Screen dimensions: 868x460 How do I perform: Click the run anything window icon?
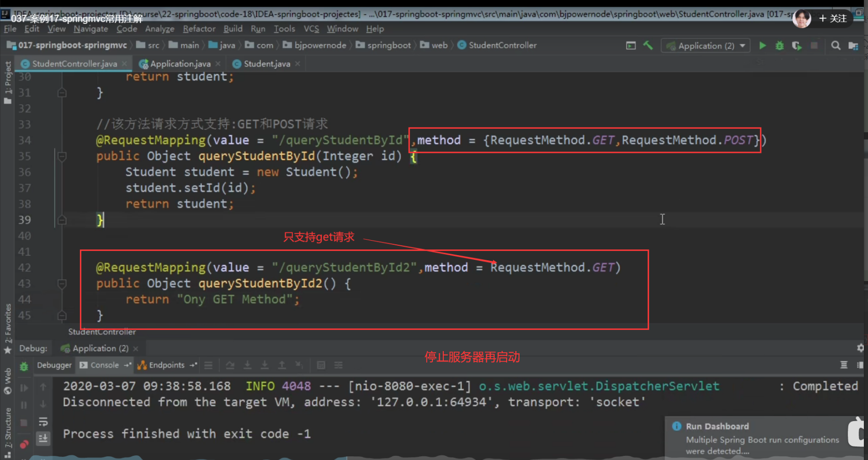pos(631,46)
